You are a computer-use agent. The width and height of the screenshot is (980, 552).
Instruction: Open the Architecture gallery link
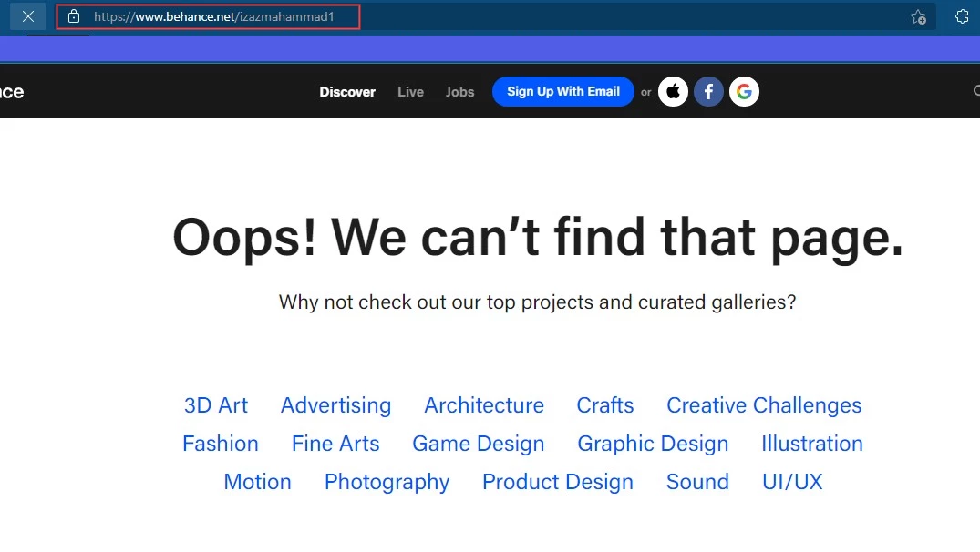click(484, 405)
